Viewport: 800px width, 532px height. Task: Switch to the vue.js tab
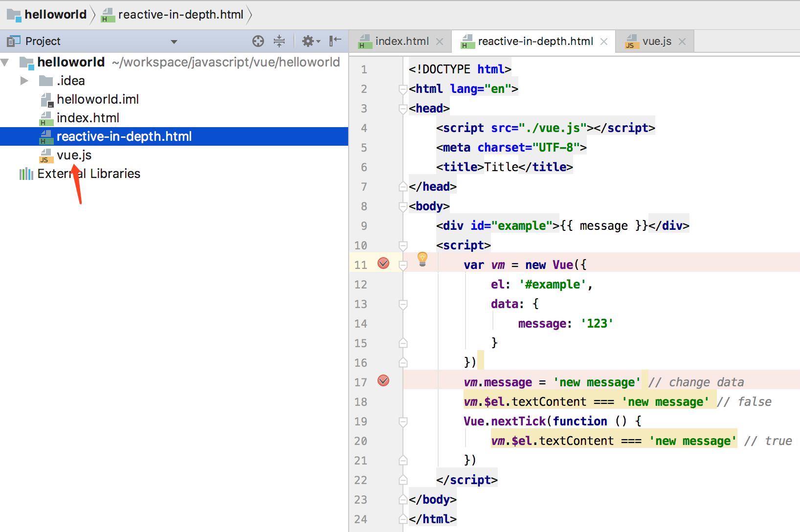point(656,42)
